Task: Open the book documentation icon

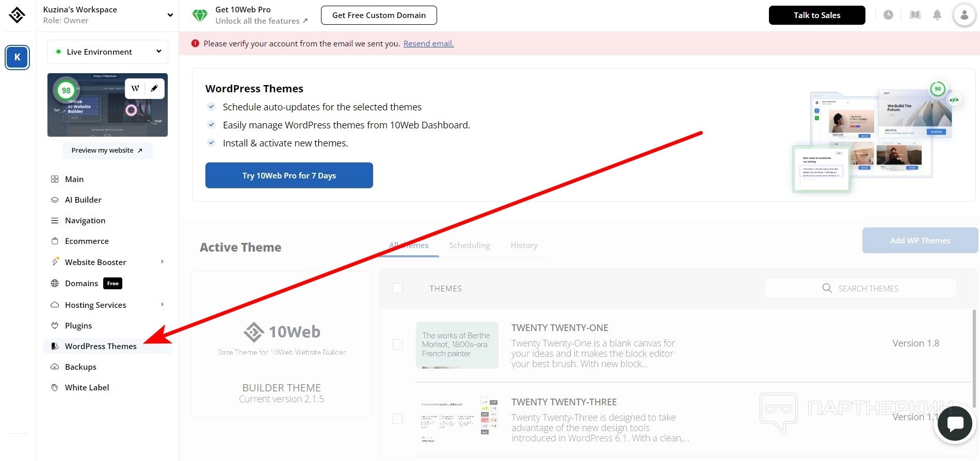Action: (915, 15)
